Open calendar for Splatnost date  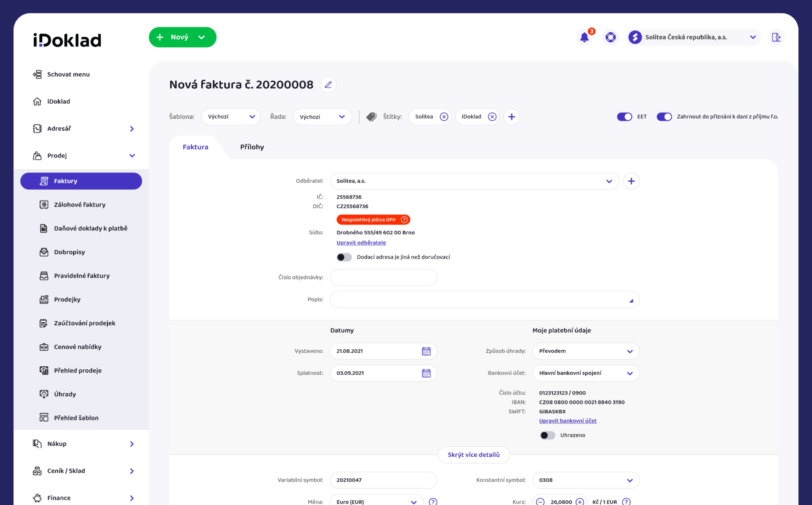[x=426, y=373]
